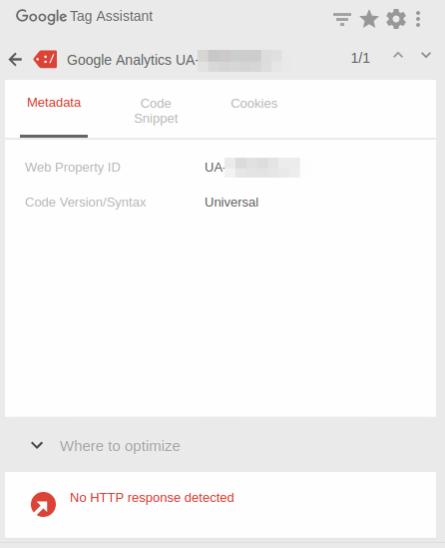Click the Google Tag Assistant title
The height and width of the screenshot is (548, 445).
point(84,16)
